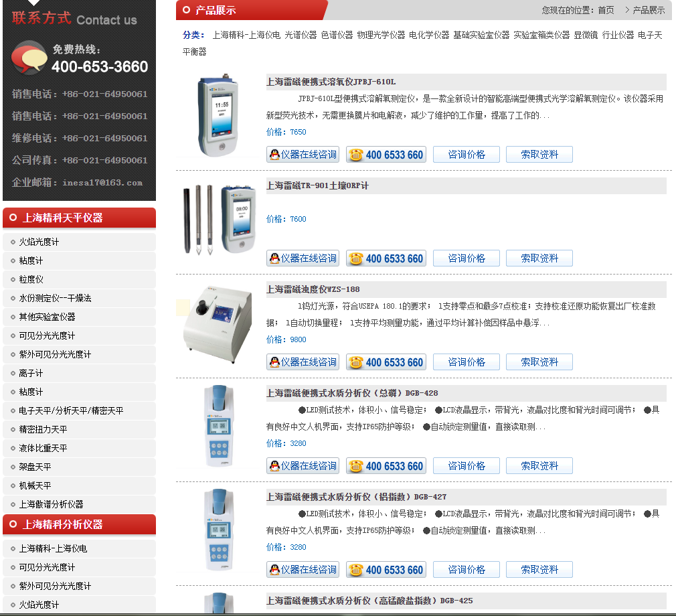The width and height of the screenshot is (676, 616).
Task: Open title link 上海雷磁浊度仪WZS-188
Action: [313, 289]
